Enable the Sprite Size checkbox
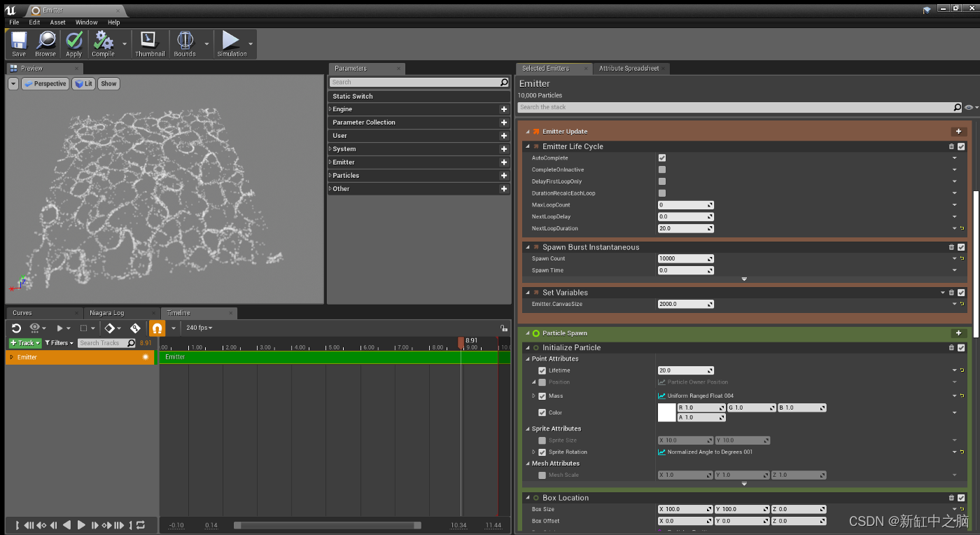 [542, 440]
